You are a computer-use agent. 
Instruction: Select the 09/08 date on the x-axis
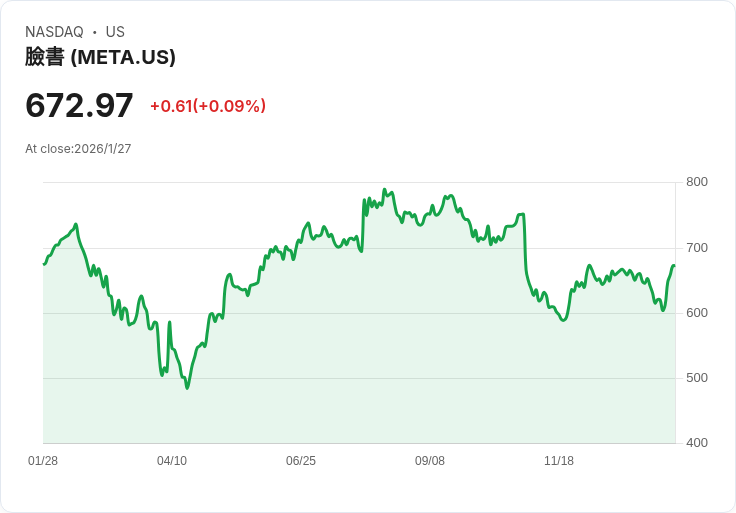[430, 461]
